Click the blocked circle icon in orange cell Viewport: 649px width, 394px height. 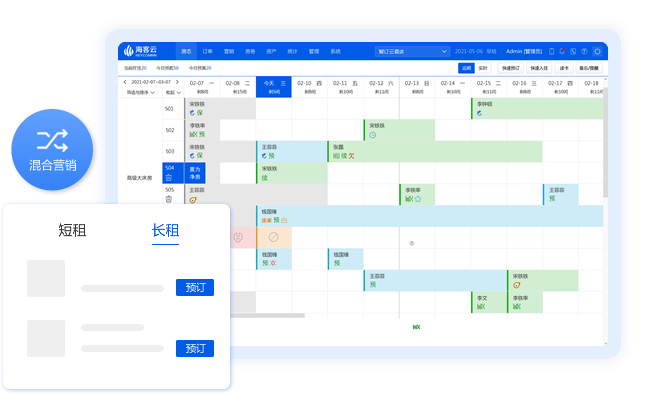273,237
